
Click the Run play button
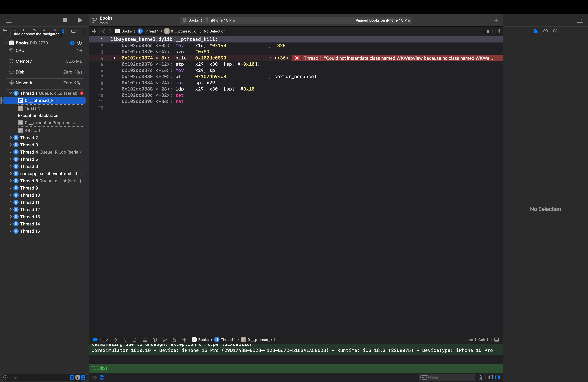tap(80, 20)
